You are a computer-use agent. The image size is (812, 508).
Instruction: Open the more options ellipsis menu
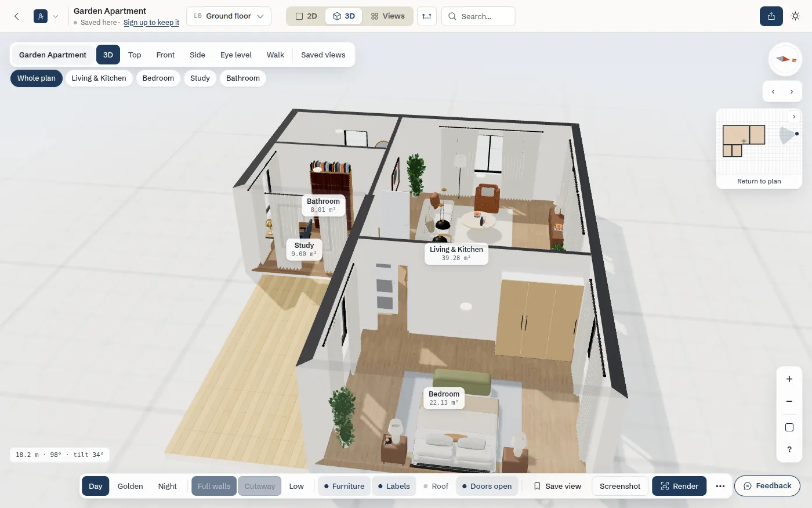click(720, 487)
